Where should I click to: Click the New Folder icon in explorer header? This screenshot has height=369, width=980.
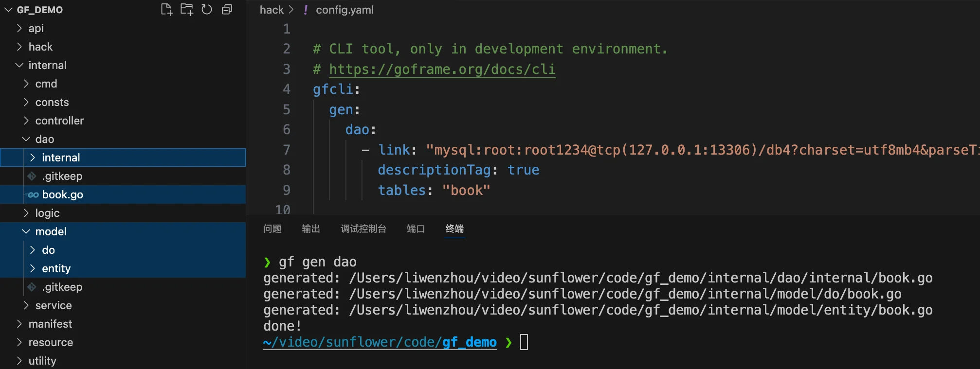pos(187,10)
